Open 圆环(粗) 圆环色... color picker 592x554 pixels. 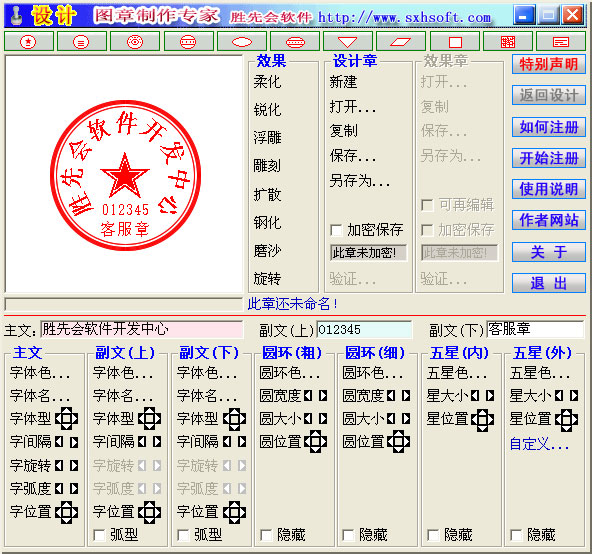[x=290, y=373]
